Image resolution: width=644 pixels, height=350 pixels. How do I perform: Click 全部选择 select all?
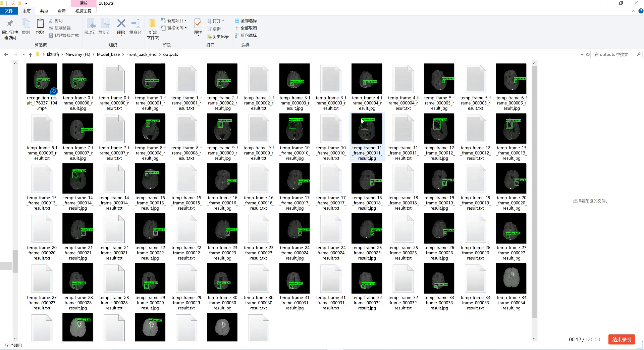[246, 21]
